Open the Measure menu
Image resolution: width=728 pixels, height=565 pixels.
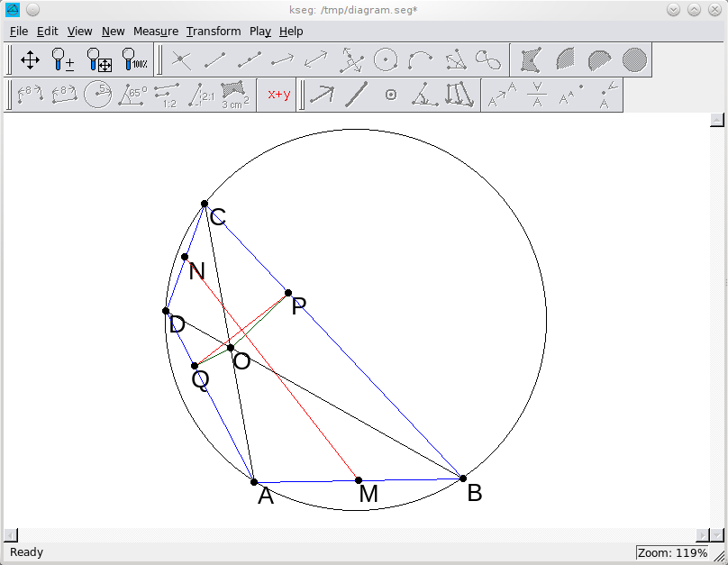[x=156, y=32]
